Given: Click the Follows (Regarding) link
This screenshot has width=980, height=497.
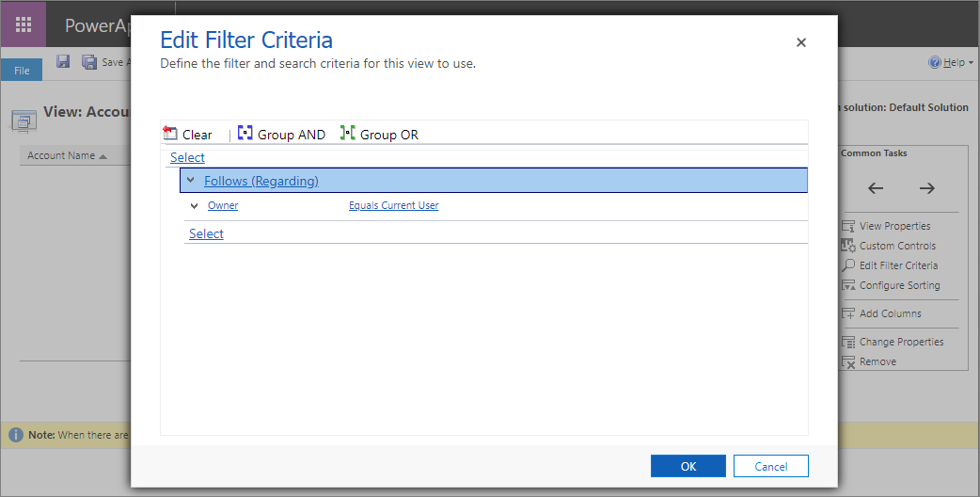Looking at the screenshot, I should point(261,181).
